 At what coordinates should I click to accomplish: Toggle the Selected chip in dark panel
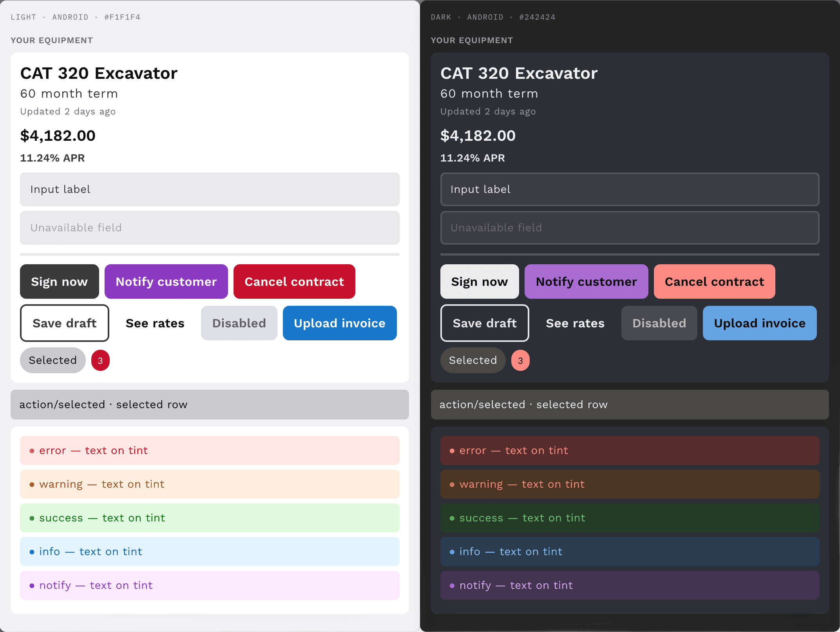pyautogui.click(x=473, y=360)
